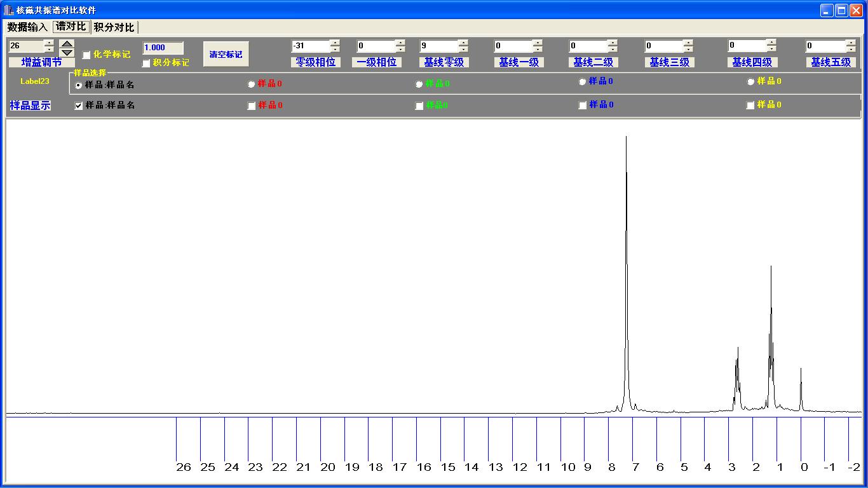Image resolution: width=868 pixels, height=488 pixels.
Task: Enable the 积分标记 checkbox
Action: (x=146, y=63)
